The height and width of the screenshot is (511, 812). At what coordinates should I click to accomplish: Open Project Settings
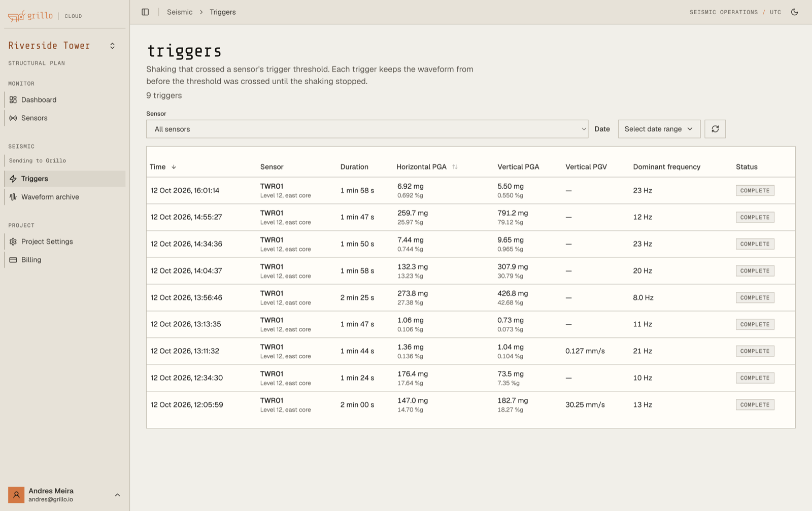tap(65, 242)
